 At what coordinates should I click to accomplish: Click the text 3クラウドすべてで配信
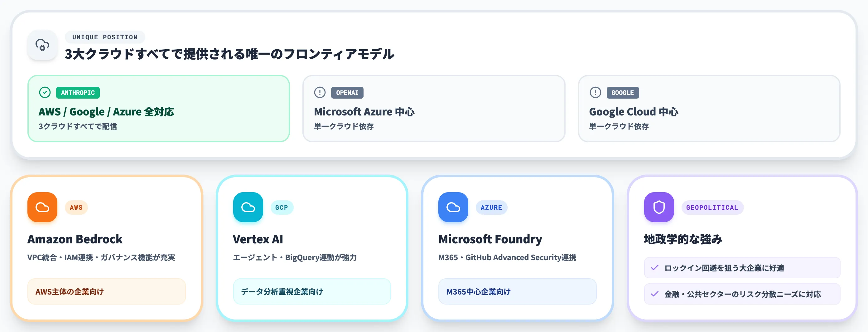[x=78, y=126]
